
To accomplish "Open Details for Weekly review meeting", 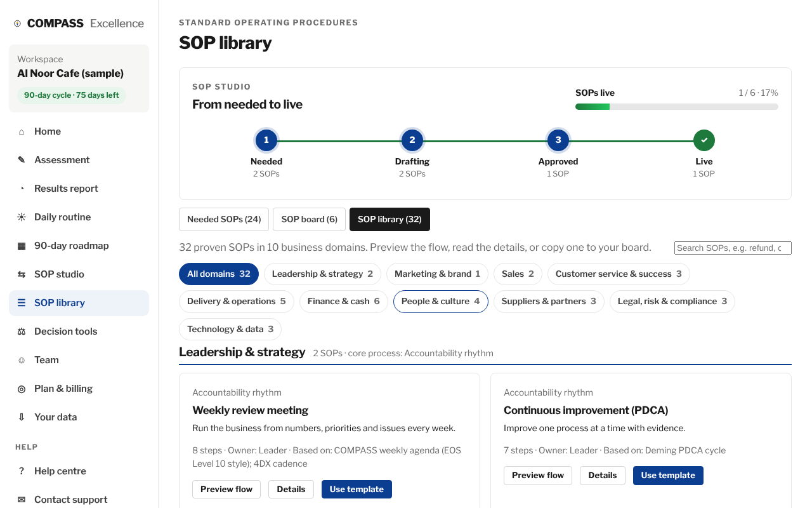I will pos(291,490).
